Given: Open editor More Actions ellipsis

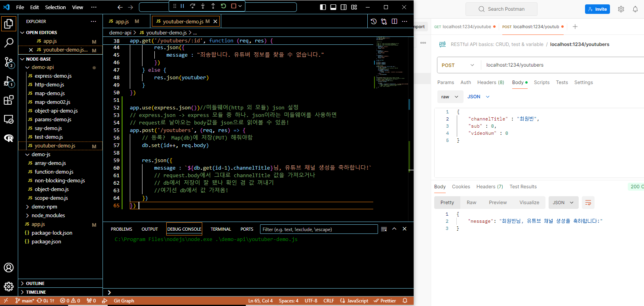Looking at the screenshot, I should (x=405, y=21).
